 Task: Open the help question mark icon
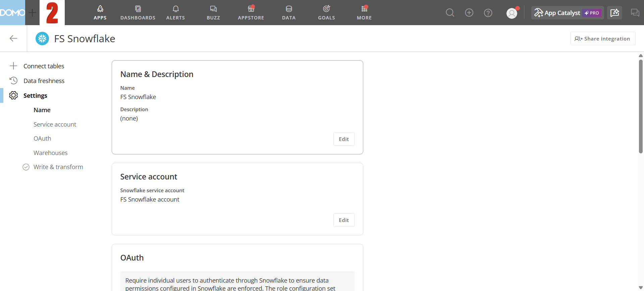(488, 13)
